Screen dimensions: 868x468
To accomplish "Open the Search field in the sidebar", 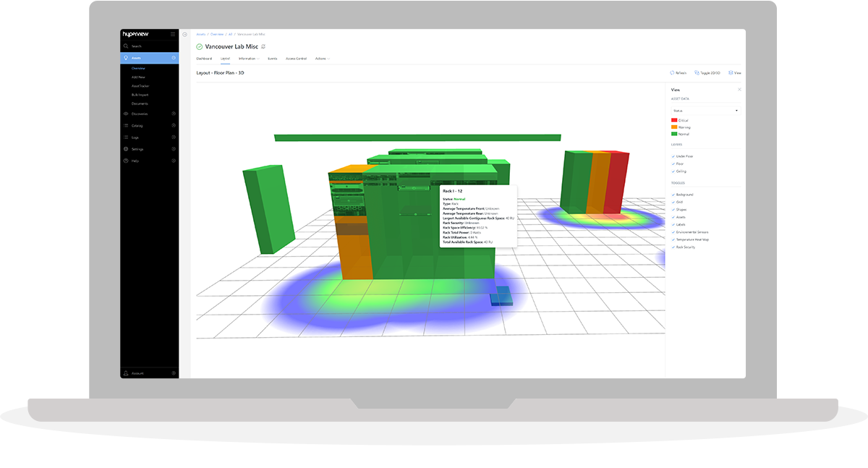I will tap(126, 46).
